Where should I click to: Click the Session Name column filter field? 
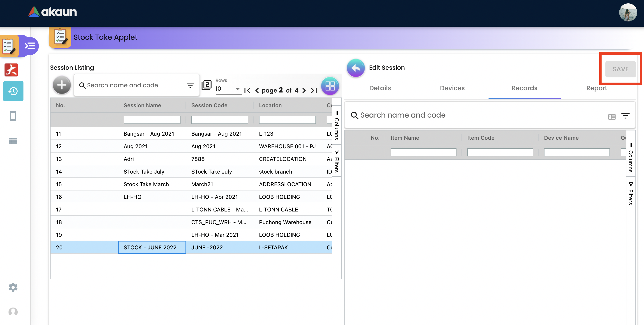(x=152, y=120)
